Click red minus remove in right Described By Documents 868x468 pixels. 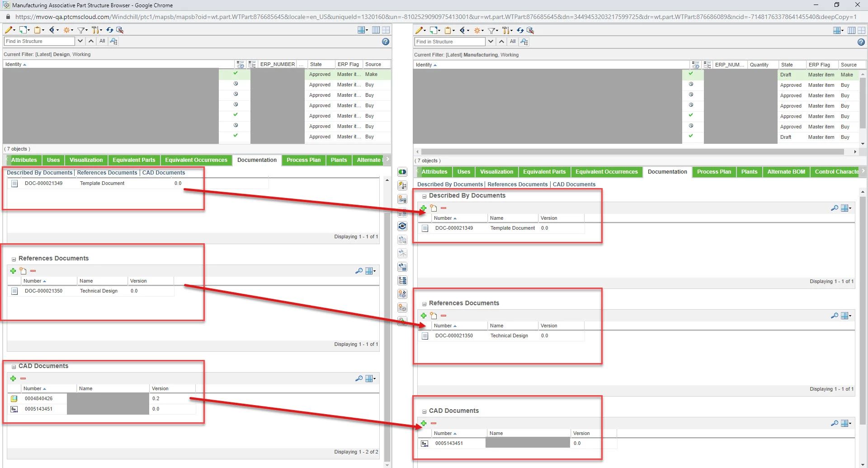tap(443, 208)
